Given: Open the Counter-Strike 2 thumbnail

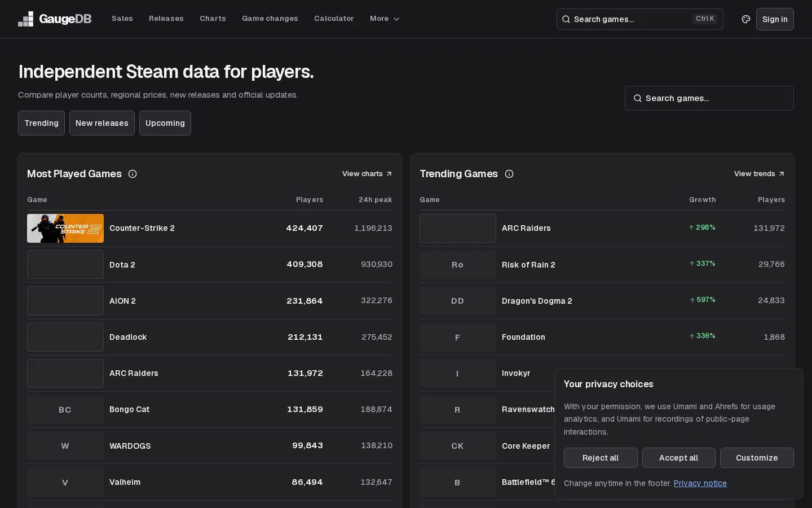Looking at the screenshot, I should point(65,228).
